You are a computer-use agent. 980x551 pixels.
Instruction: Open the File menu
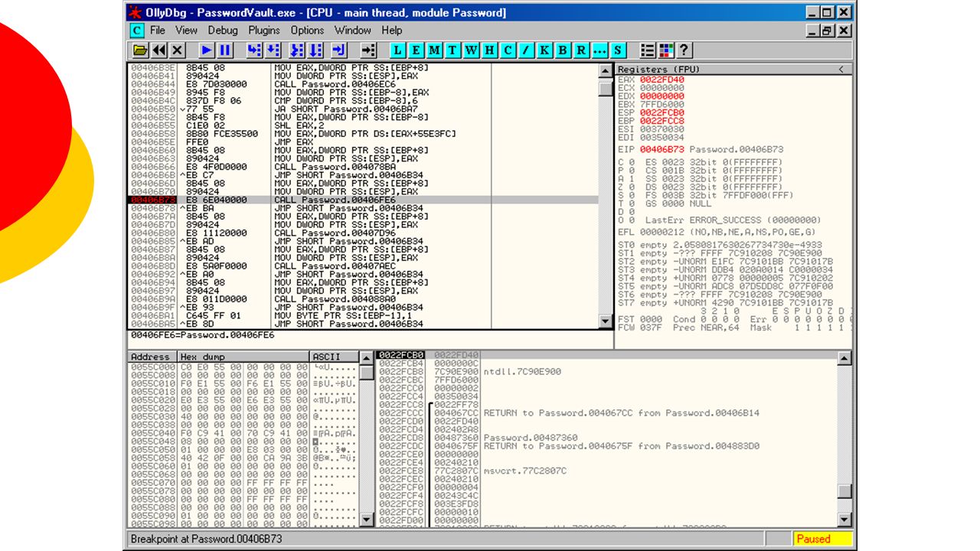click(158, 31)
